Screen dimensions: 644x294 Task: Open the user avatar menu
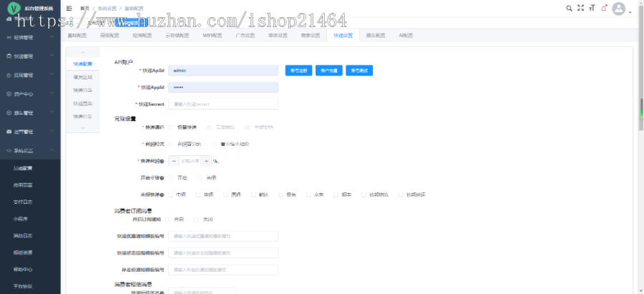[x=618, y=9]
